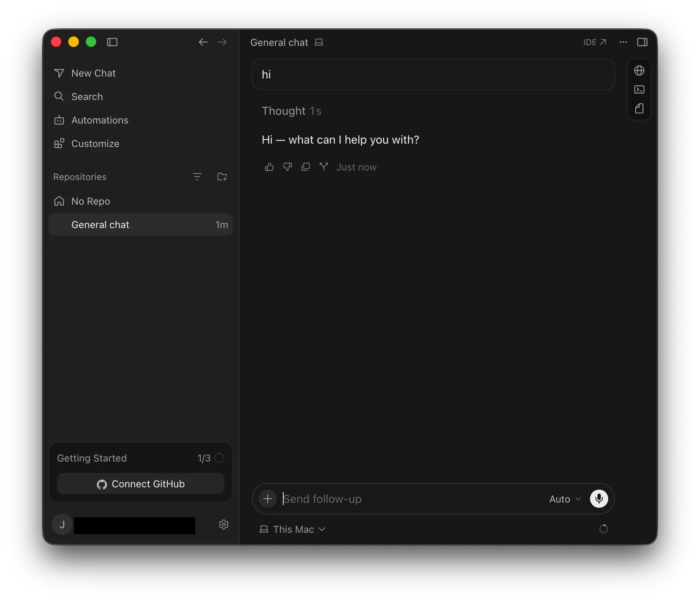
Task: Open in IDE link
Action: pos(595,42)
